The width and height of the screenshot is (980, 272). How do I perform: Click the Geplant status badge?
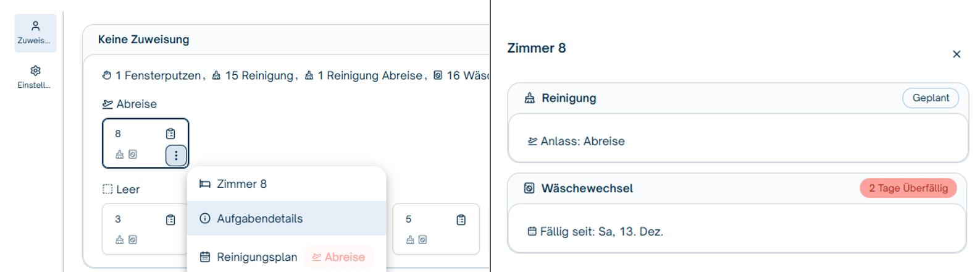(x=930, y=98)
